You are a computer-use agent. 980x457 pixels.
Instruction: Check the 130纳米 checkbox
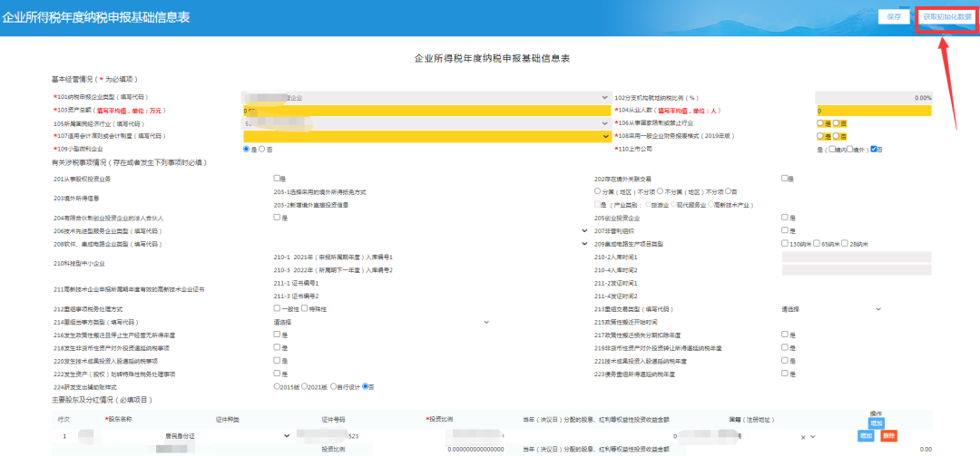[785, 244]
